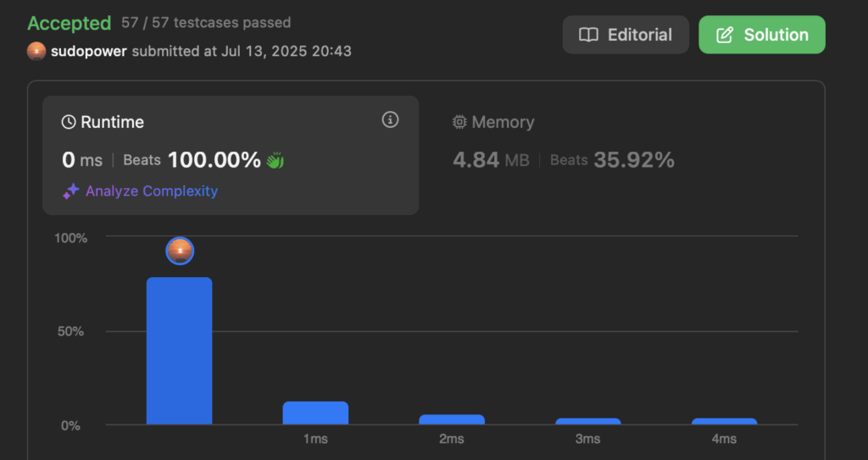Click the 4ms runtime bar

tap(724, 421)
